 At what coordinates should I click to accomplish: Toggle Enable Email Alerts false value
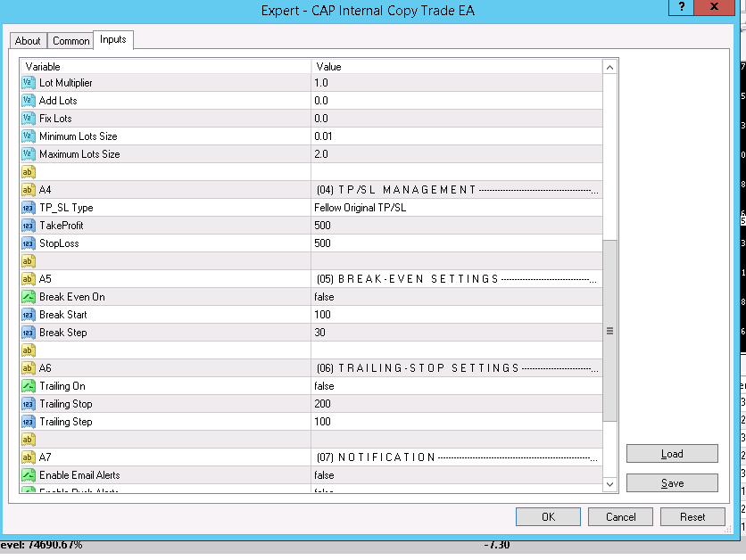457,475
